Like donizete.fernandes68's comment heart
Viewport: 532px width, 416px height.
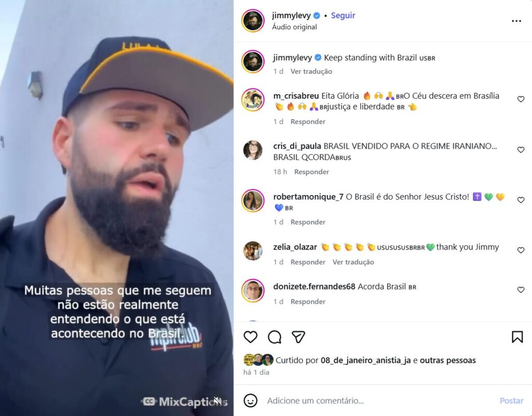point(521,290)
